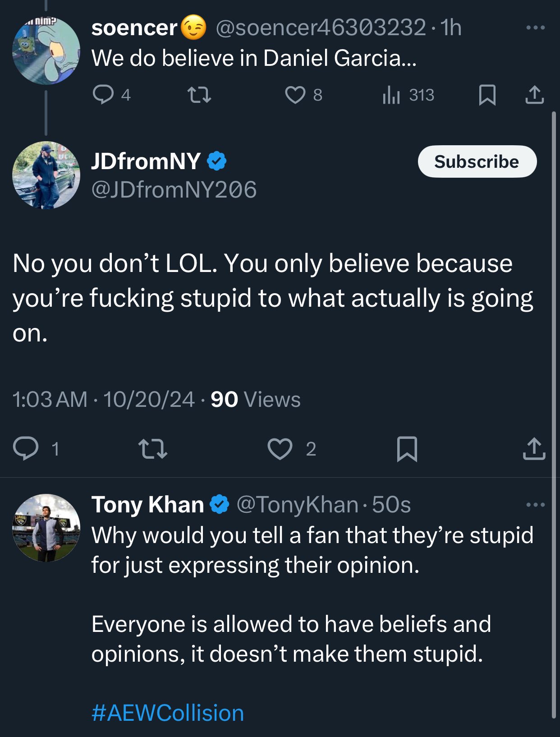Share soencer's tweet
Image resolution: width=560 pixels, height=737 pixels.
535,95
